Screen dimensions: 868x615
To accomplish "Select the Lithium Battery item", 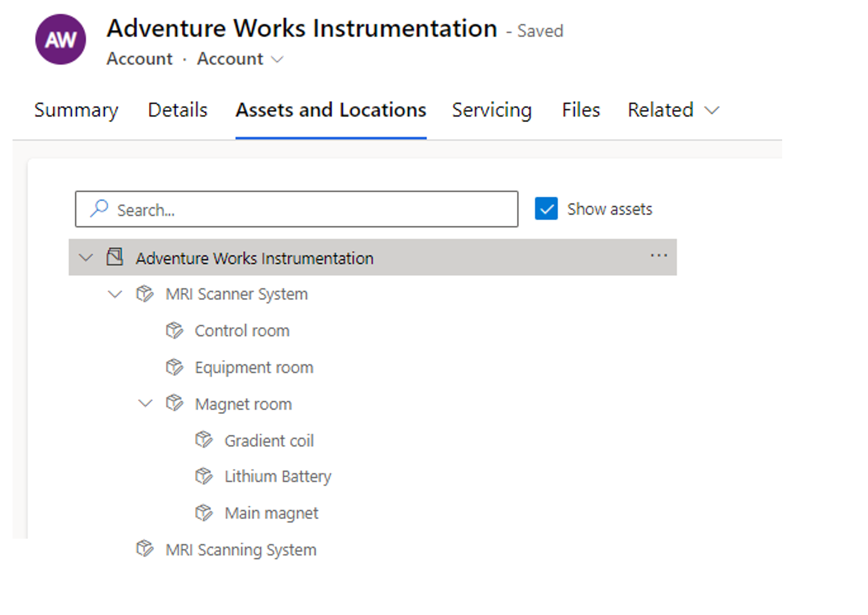I will (278, 477).
